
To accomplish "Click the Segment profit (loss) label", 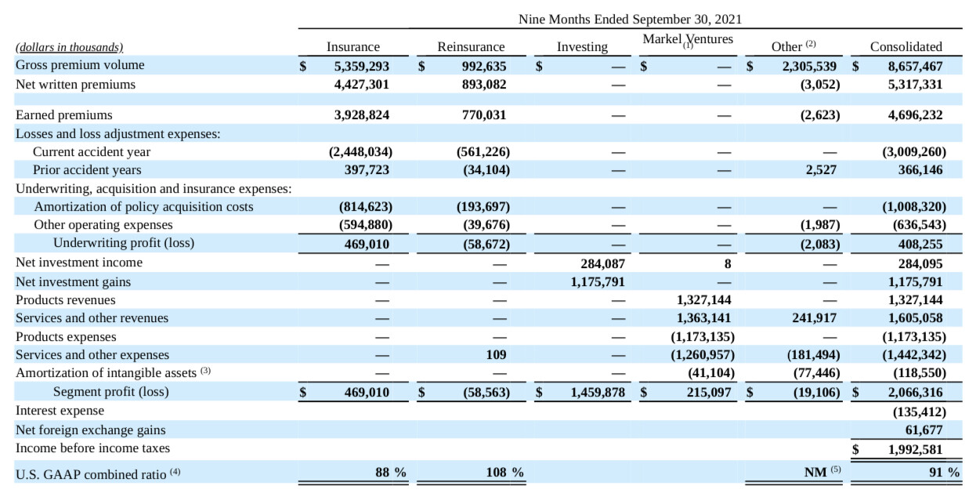I will click(111, 391).
